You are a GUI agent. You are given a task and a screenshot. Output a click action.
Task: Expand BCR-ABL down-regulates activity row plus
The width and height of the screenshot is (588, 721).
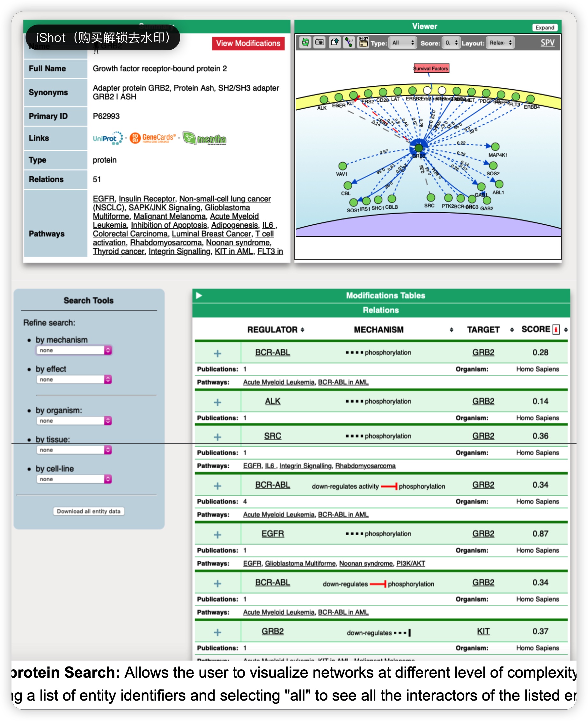point(217,486)
